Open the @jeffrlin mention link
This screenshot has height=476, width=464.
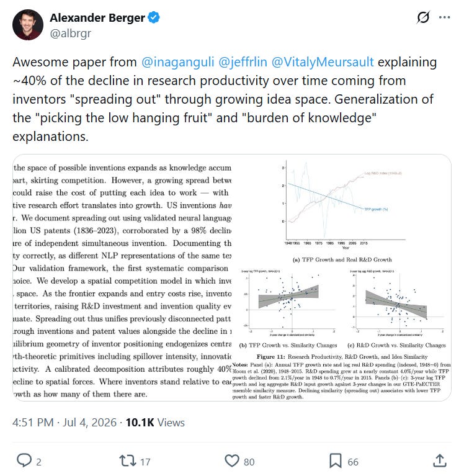tap(243, 62)
